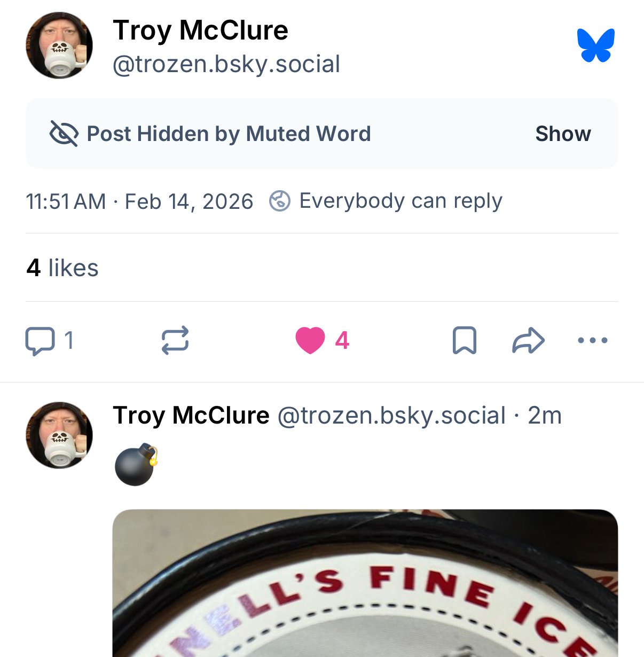Screen dimensions: 644x657
Task: Unlike the post via pink heart
Action: (x=310, y=341)
